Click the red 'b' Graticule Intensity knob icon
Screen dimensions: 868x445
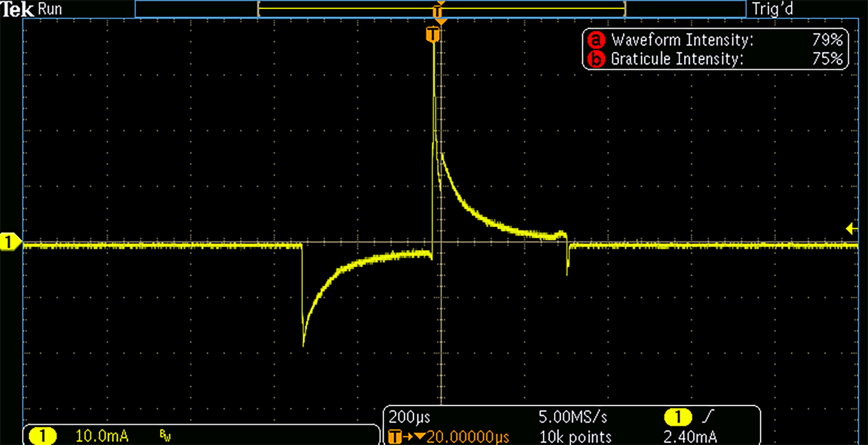[596, 59]
